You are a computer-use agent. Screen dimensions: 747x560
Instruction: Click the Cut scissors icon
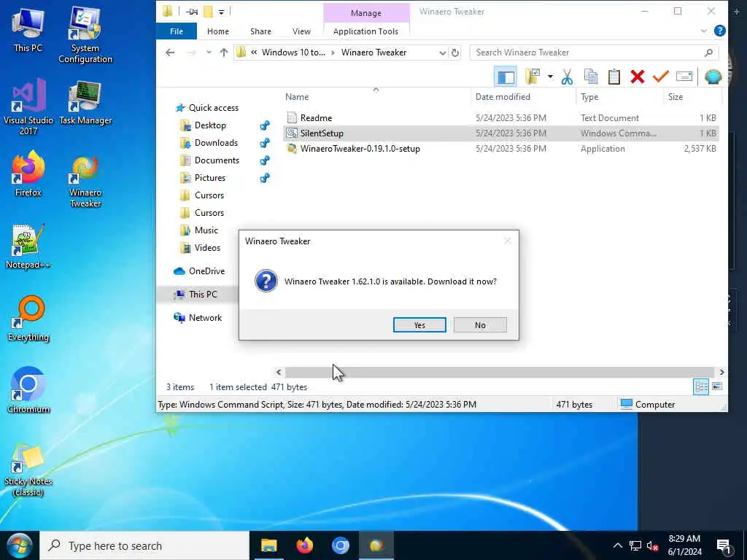pyautogui.click(x=567, y=77)
